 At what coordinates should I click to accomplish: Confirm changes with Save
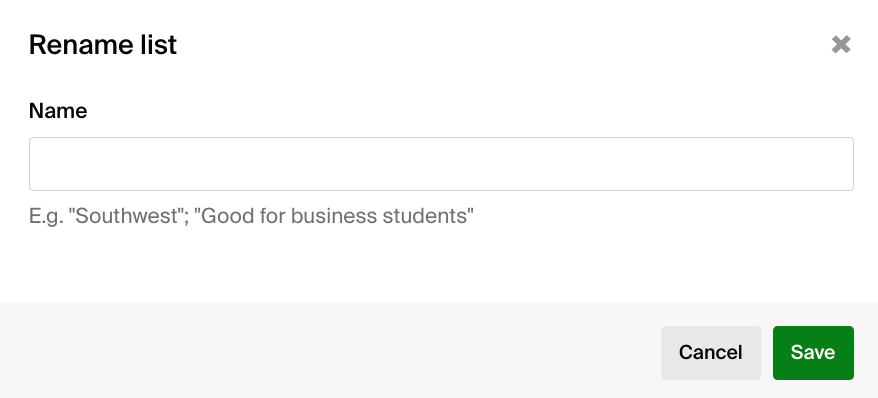813,353
